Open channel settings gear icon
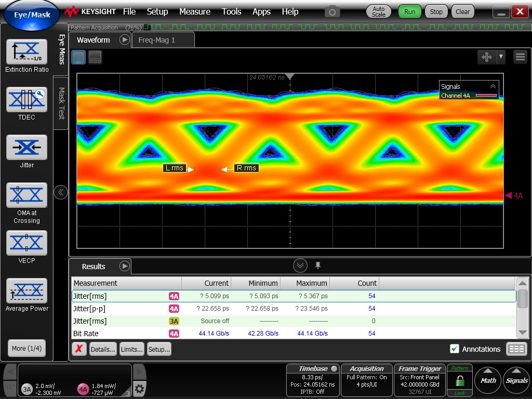This screenshot has width=532, height=399. click(139, 388)
